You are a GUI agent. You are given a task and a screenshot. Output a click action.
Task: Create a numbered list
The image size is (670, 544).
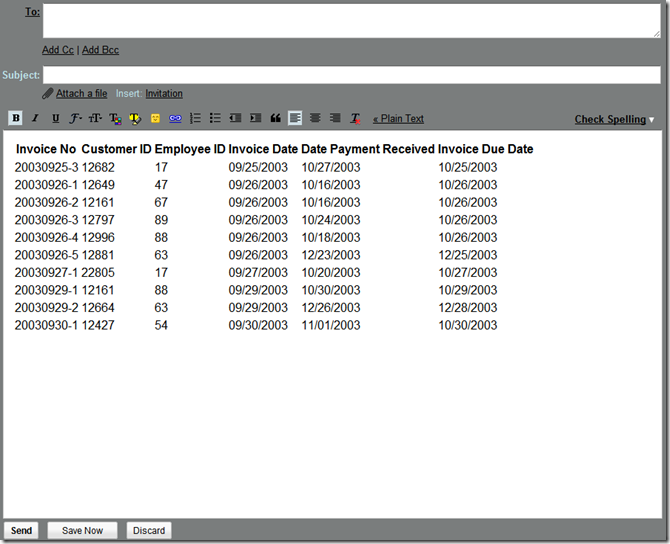[195, 118]
